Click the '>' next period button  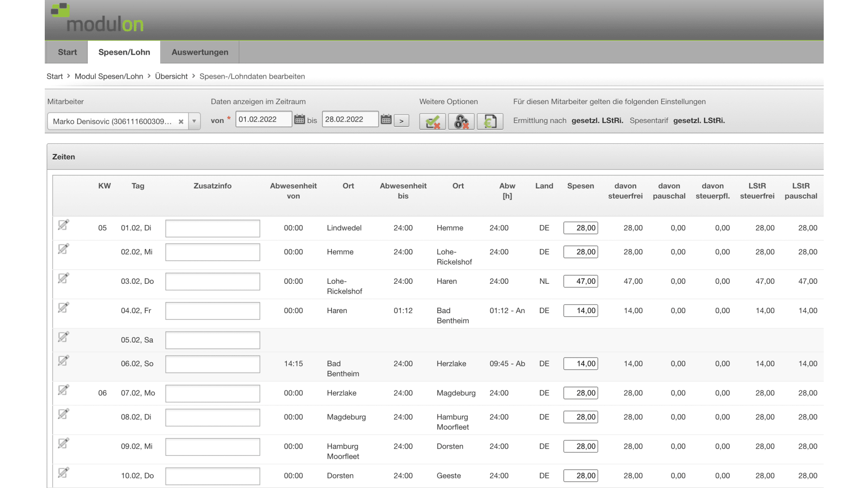click(x=401, y=121)
